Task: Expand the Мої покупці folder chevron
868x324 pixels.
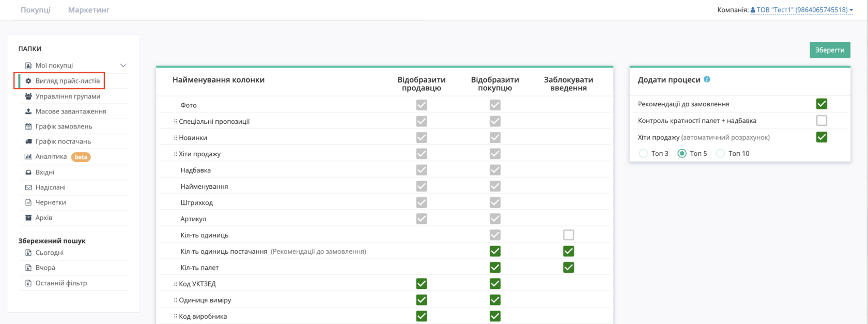Action: pyautogui.click(x=123, y=66)
